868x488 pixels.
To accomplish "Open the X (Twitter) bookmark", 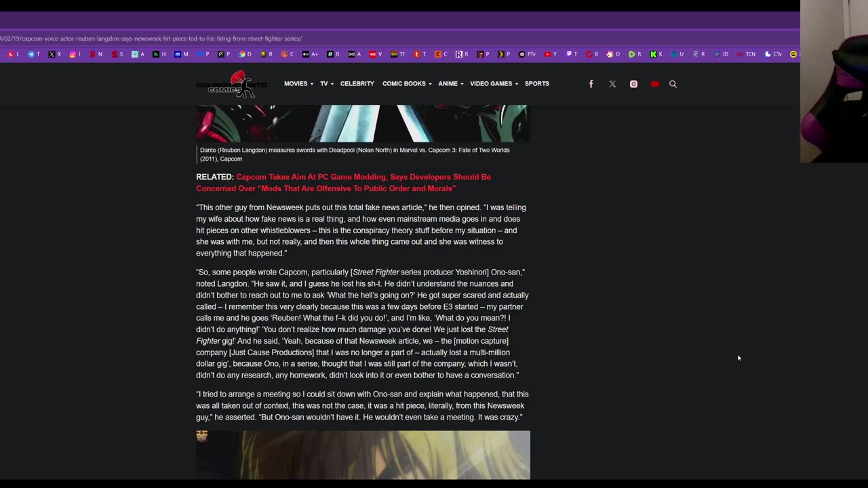I will pyautogui.click(x=56, y=54).
